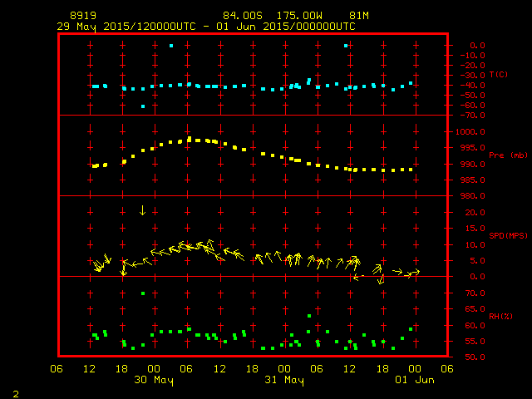Click the elevation label 81M
Image resolution: width=532 pixels, height=399 pixels.
coord(359,16)
